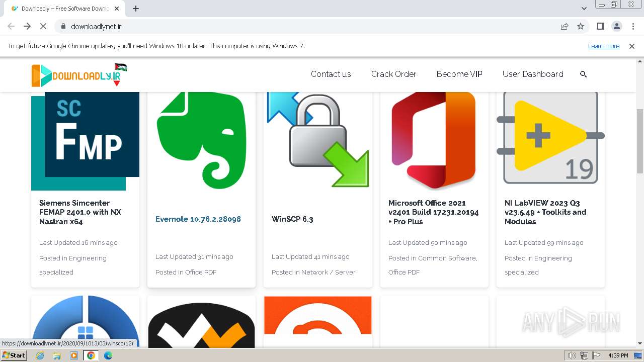The image size is (644, 362).
Task: Click the NI LabVIEW 19 thumbnail
Action: point(550,138)
